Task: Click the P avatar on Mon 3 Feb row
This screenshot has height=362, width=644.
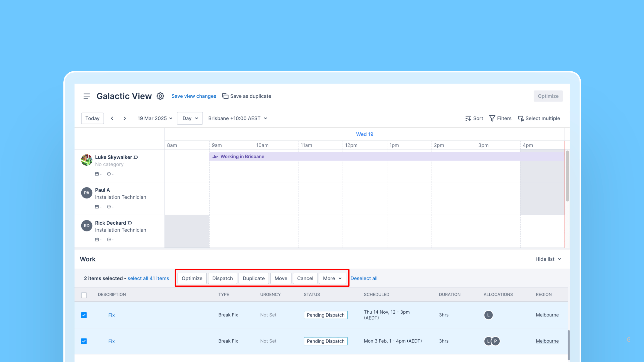Action: pyautogui.click(x=495, y=341)
